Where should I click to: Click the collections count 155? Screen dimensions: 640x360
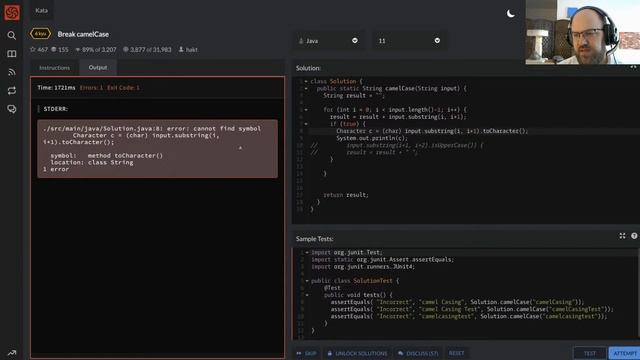click(x=60, y=49)
